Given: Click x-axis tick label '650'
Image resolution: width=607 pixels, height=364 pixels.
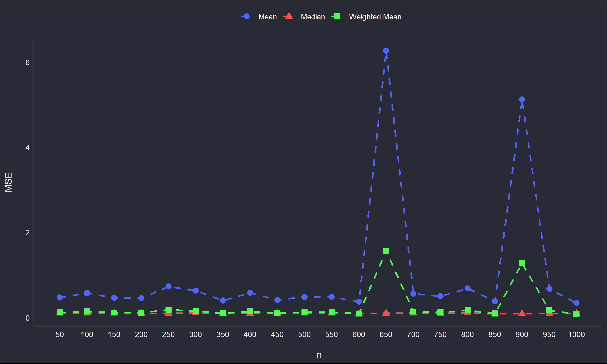Looking at the screenshot, I should click(386, 334).
